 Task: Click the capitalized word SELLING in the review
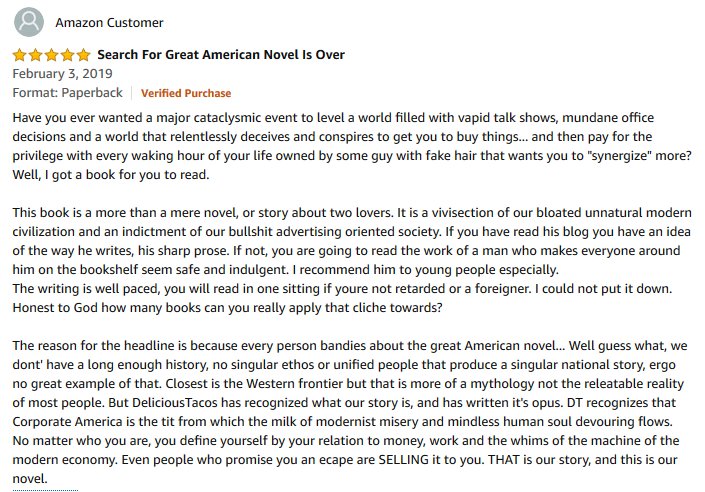point(403,460)
